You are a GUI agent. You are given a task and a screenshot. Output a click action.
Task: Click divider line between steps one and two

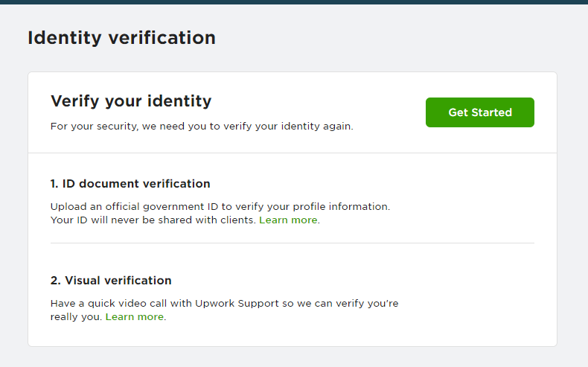pos(292,243)
